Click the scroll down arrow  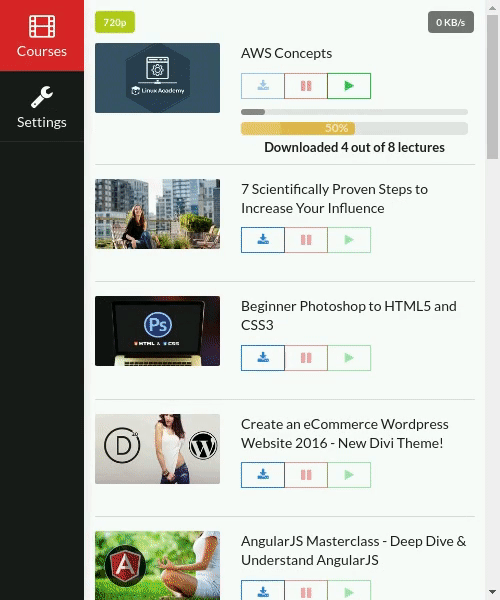pos(492,593)
